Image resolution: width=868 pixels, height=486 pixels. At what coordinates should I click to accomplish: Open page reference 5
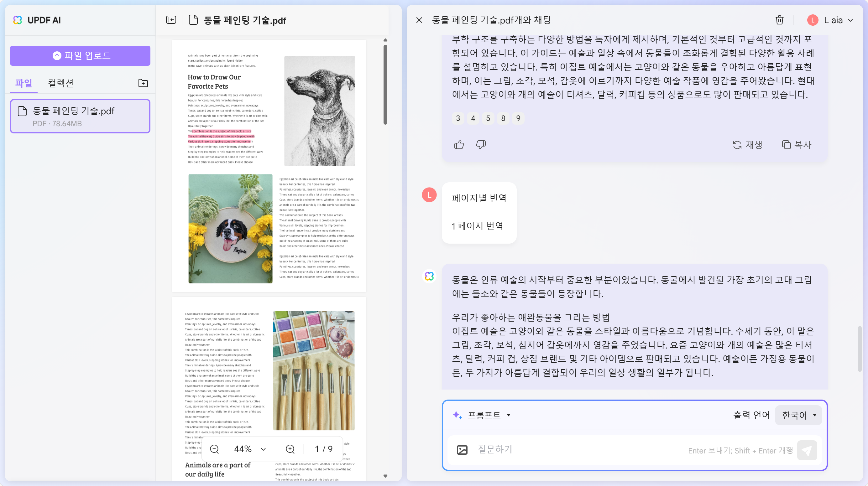tap(488, 118)
